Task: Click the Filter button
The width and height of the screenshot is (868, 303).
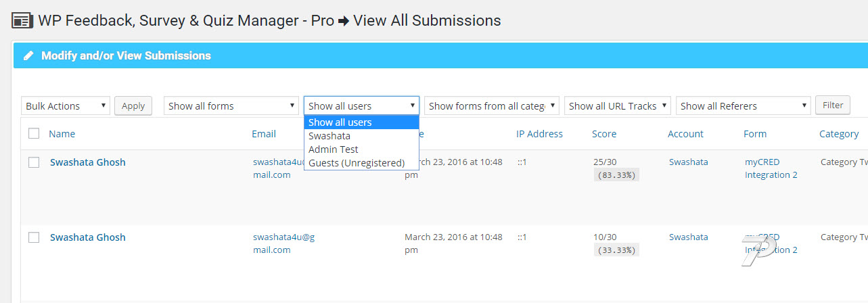Action: [833, 106]
